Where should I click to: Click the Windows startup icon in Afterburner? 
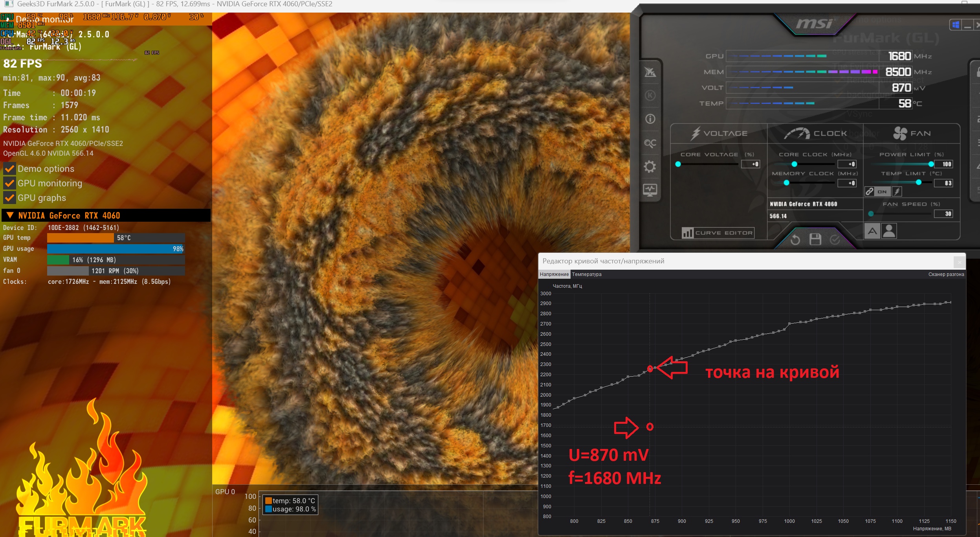click(x=956, y=25)
